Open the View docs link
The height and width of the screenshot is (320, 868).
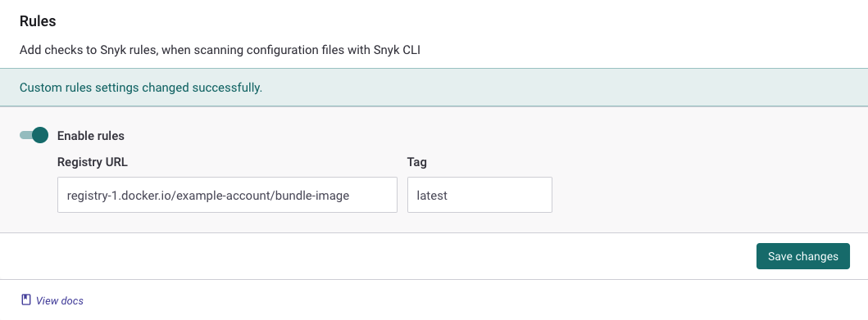(x=59, y=300)
